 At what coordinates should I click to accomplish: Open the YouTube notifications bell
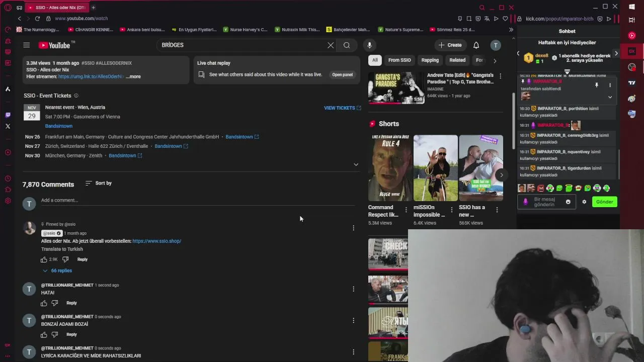(476, 45)
